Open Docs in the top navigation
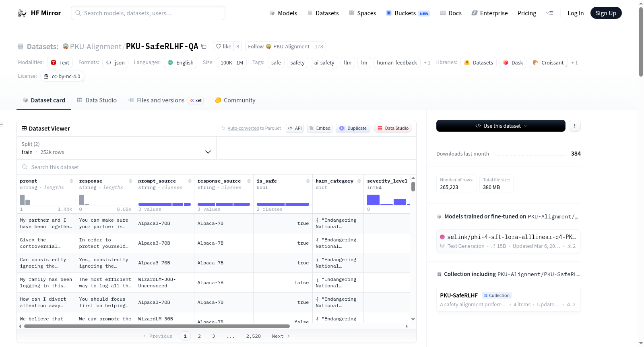Viewport: 644px width, 347px height. click(451, 13)
